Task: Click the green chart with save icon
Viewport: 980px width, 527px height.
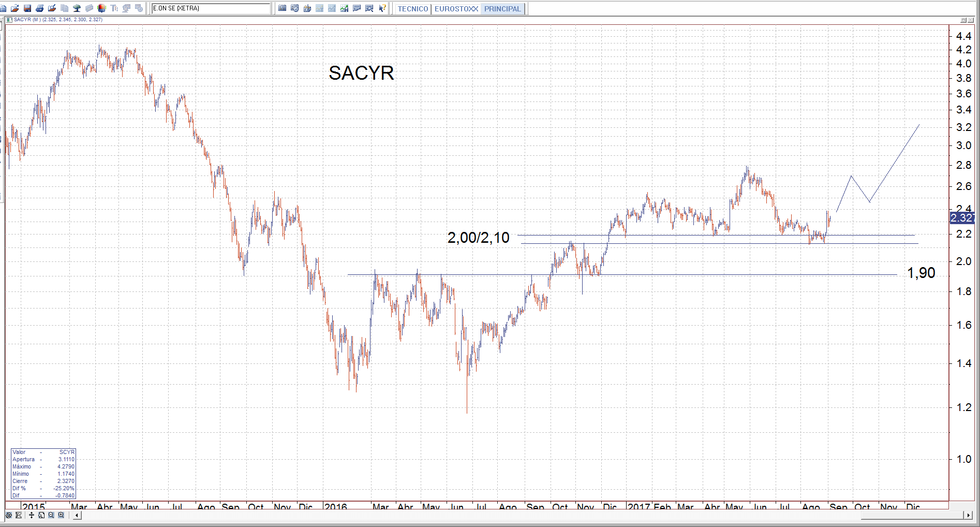Action: [x=345, y=8]
